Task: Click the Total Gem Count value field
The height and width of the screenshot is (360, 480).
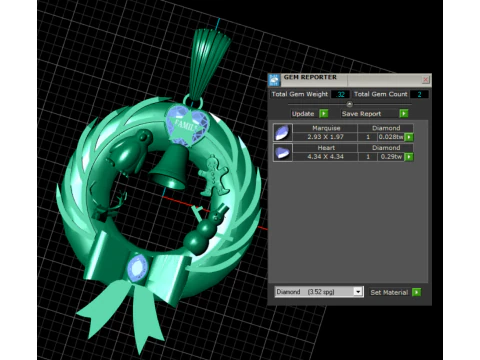Action: point(419,94)
